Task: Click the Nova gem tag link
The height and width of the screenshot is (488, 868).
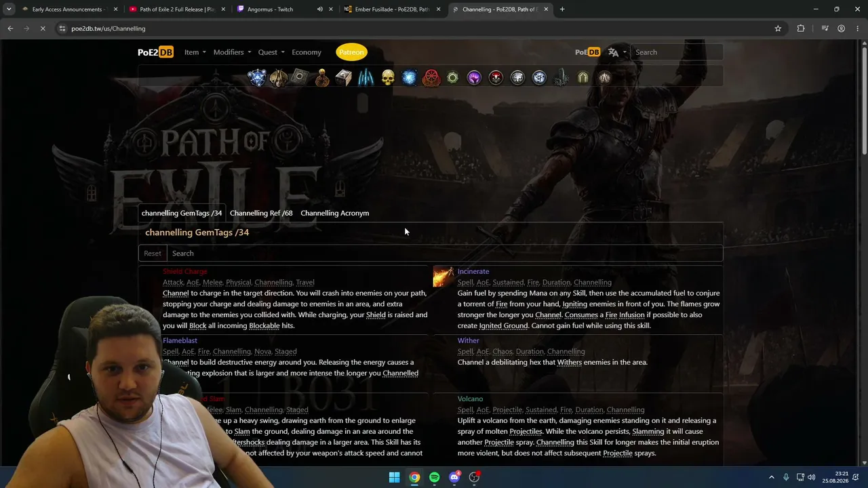Action: click(262, 351)
